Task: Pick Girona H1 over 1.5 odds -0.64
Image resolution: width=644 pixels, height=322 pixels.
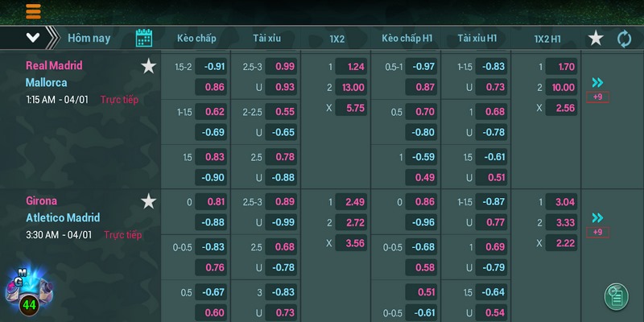Action: 491,292
